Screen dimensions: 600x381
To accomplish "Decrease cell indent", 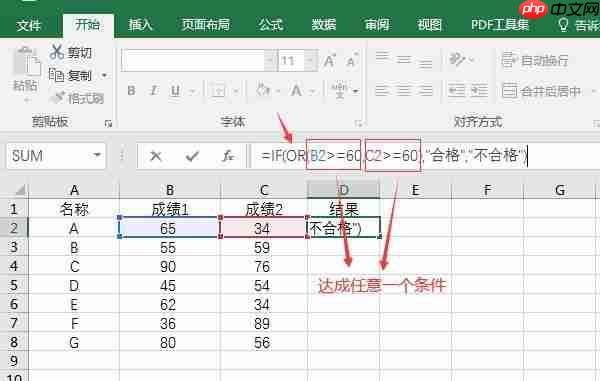I will pos(456,91).
